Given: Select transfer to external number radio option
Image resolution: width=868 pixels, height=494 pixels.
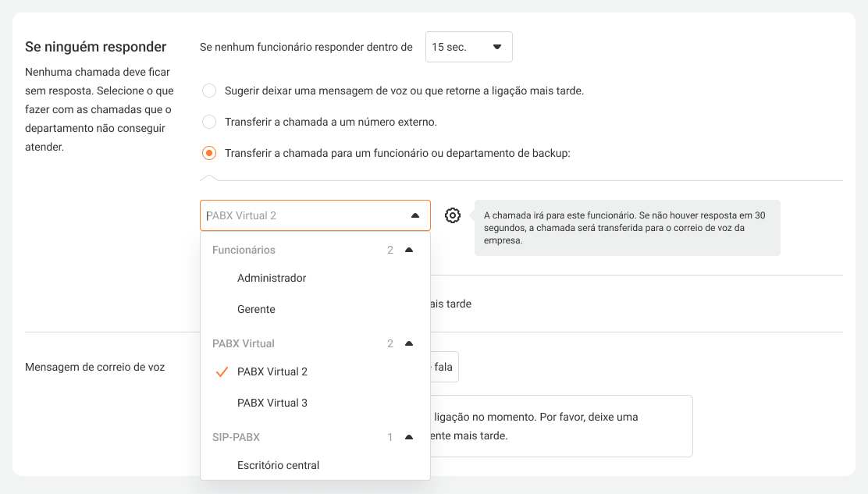Looking at the screenshot, I should tap(209, 122).
